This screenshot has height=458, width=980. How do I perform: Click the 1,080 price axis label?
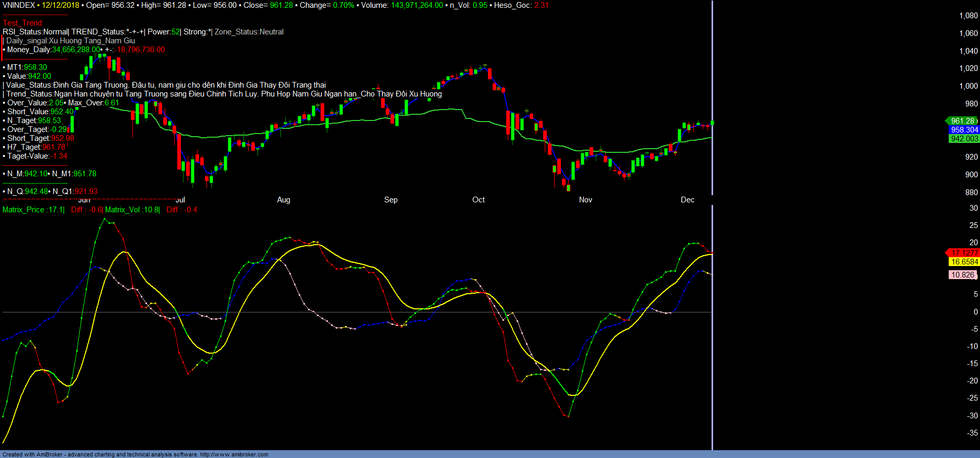click(968, 16)
